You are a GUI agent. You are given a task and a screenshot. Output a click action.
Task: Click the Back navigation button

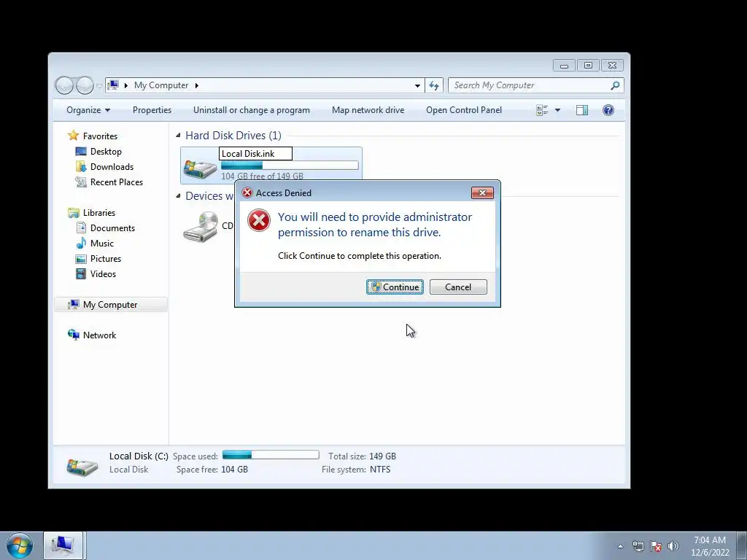(64, 85)
